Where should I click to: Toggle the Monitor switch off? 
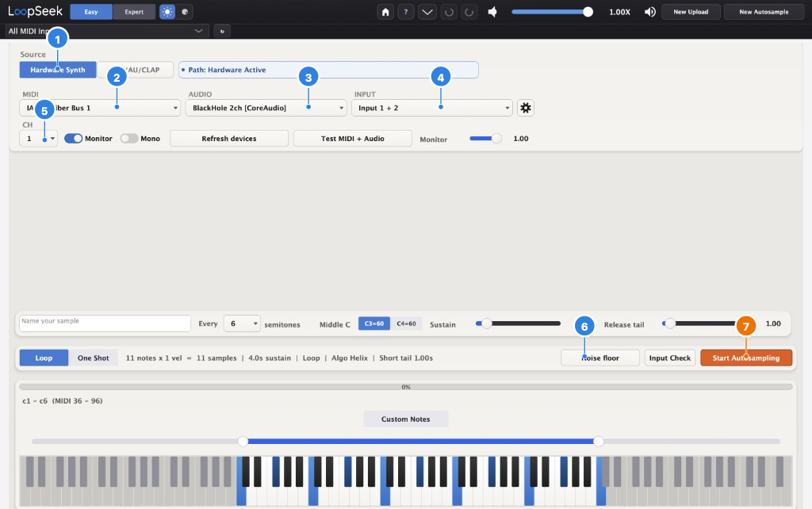click(x=73, y=138)
